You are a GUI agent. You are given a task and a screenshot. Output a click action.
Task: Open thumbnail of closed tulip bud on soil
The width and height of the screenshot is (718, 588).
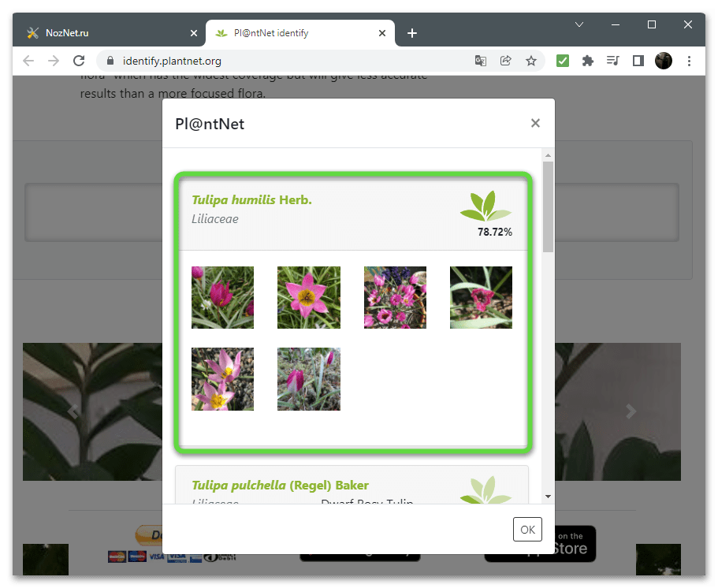(x=309, y=378)
